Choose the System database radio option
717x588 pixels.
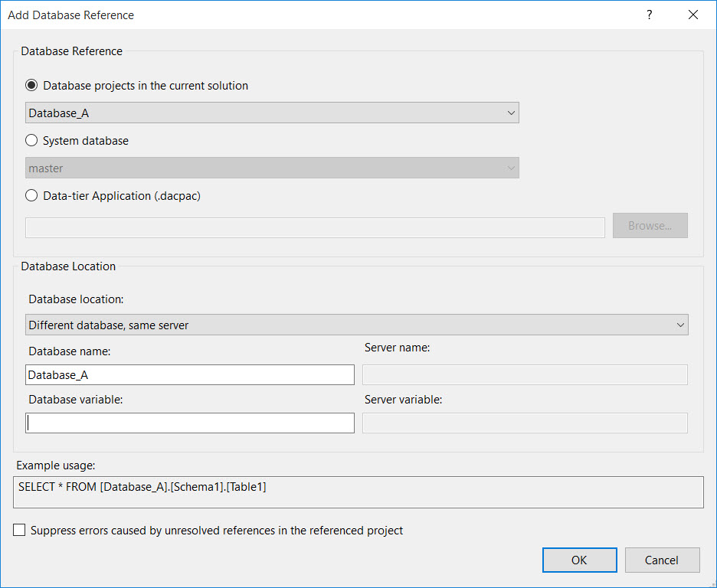click(31, 141)
